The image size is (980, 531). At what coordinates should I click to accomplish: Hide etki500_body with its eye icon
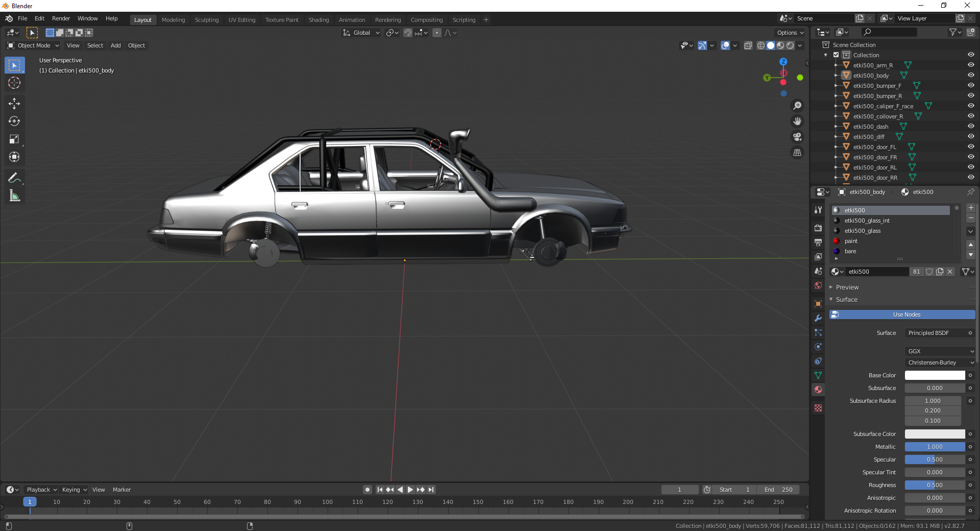pos(971,75)
